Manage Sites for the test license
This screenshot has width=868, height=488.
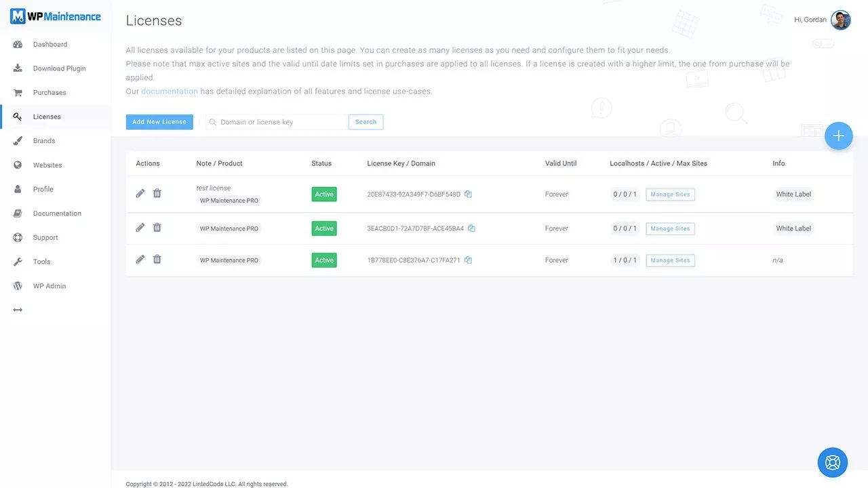(670, 195)
